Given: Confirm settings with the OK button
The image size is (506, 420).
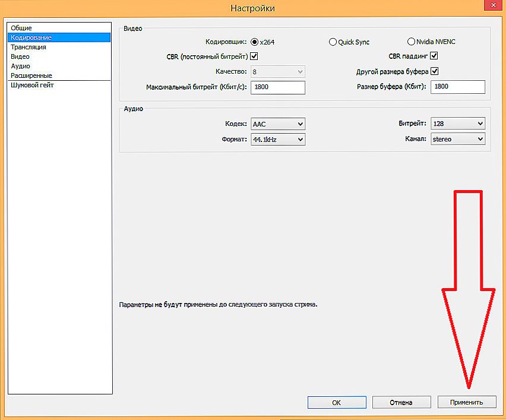Looking at the screenshot, I should tap(337, 403).
